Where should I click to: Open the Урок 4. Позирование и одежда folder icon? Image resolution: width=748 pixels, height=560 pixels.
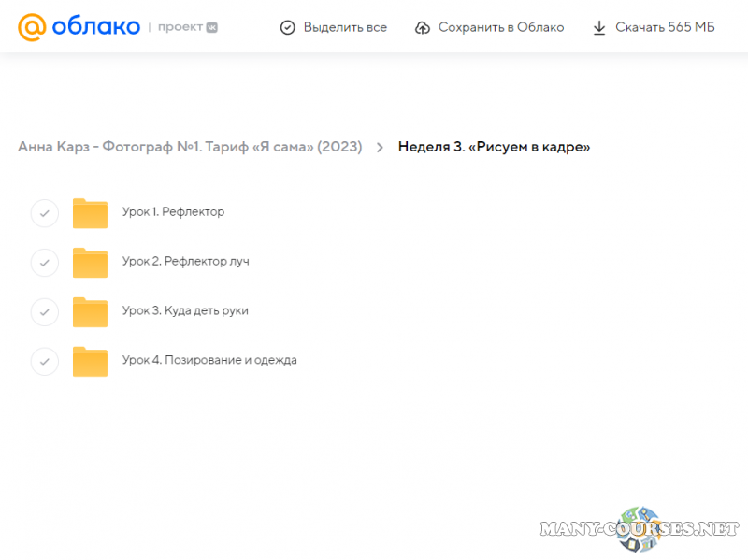point(91,362)
